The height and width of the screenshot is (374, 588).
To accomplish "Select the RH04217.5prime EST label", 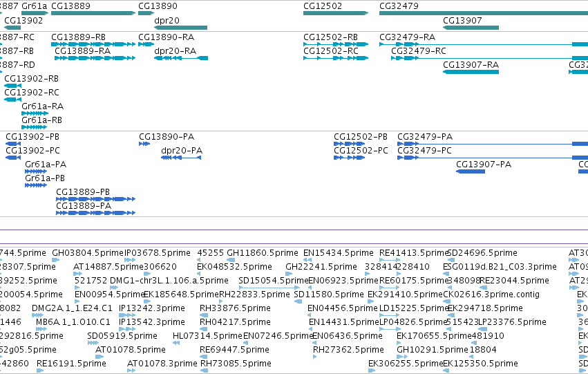I will tap(235, 323).
